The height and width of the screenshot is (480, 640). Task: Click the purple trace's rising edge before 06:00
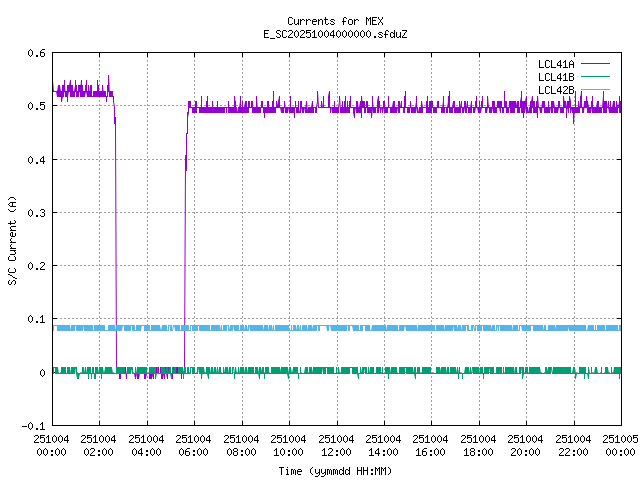coord(185,240)
